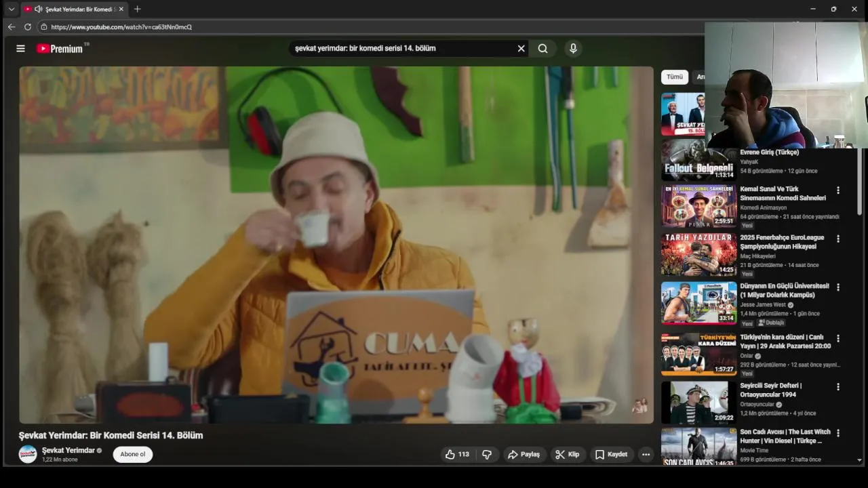Image resolution: width=868 pixels, height=488 pixels.
Task: Play the Son Cadı Avcısı thumbnail
Action: (698, 446)
